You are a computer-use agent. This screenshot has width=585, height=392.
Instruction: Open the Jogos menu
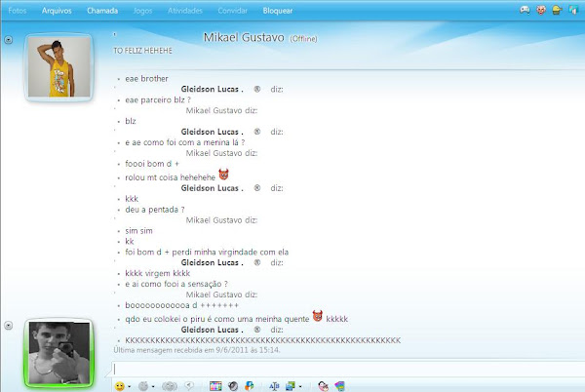pos(142,11)
